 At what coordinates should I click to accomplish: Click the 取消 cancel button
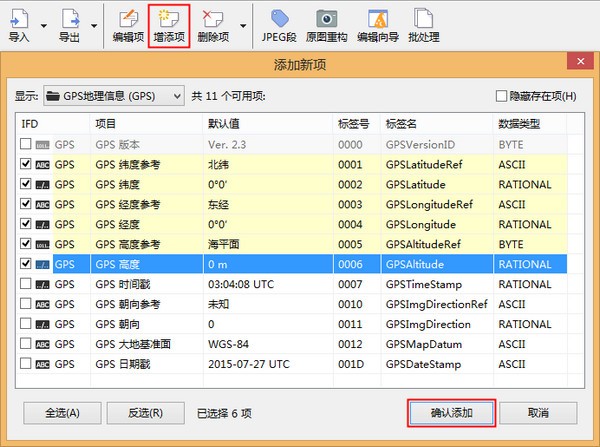tap(538, 413)
